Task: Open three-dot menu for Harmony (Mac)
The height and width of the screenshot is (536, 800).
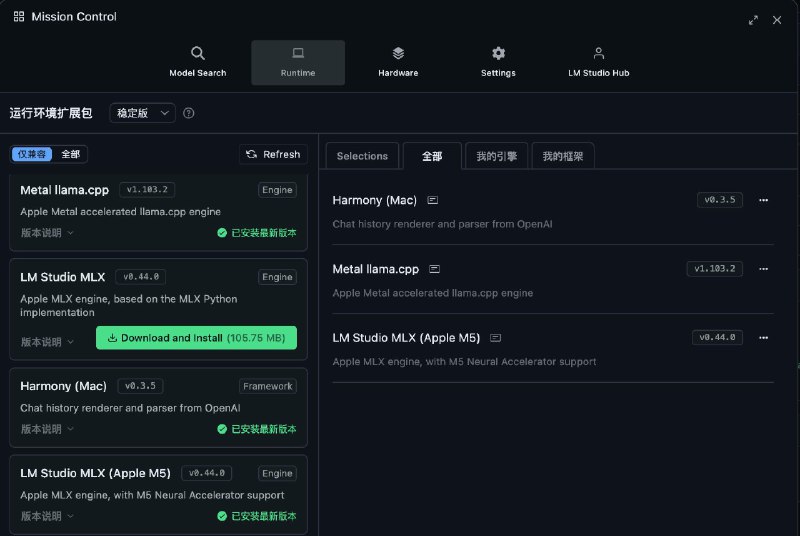Action: pyautogui.click(x=763, y=200)
